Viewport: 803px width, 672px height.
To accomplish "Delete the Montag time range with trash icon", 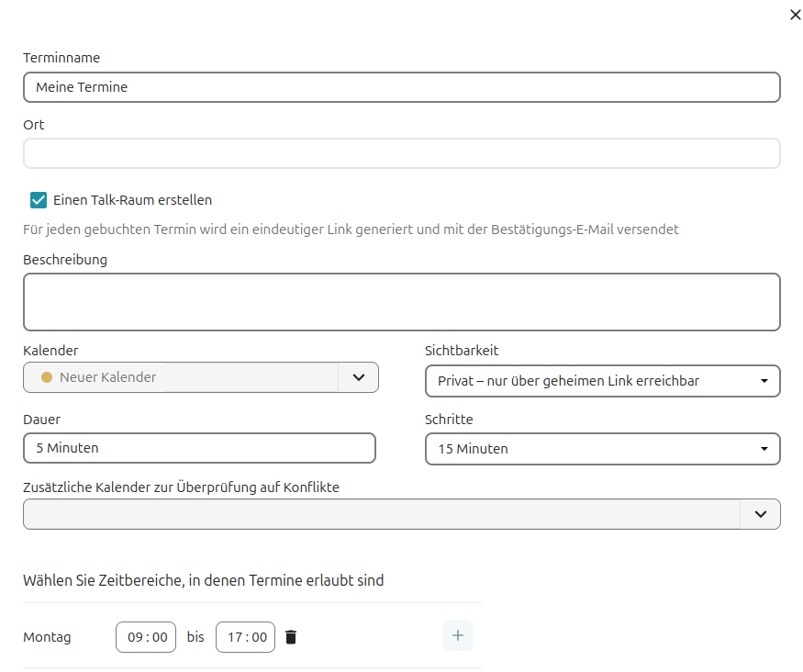I will [x=291, y=637].
